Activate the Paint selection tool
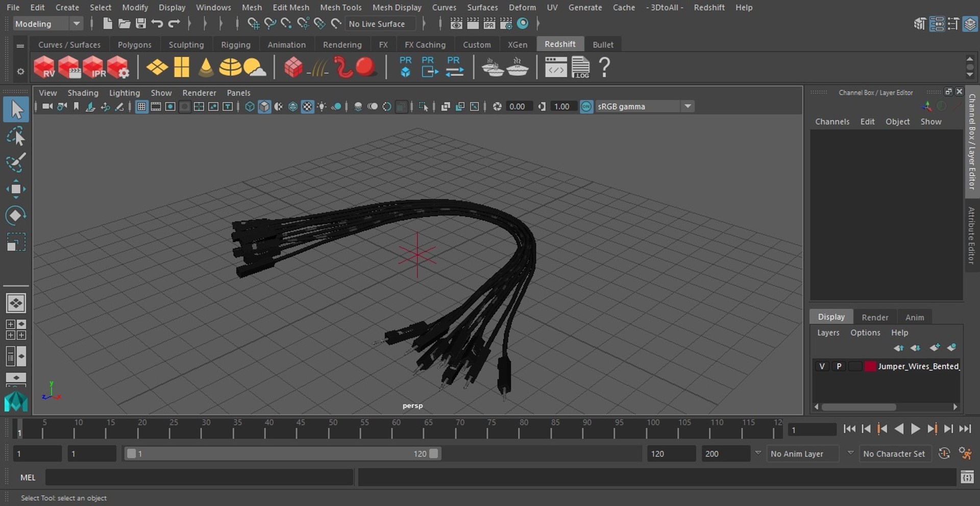The height and width of the screenshot is (506, 980). pyautogui.click(x=16, y=162)
